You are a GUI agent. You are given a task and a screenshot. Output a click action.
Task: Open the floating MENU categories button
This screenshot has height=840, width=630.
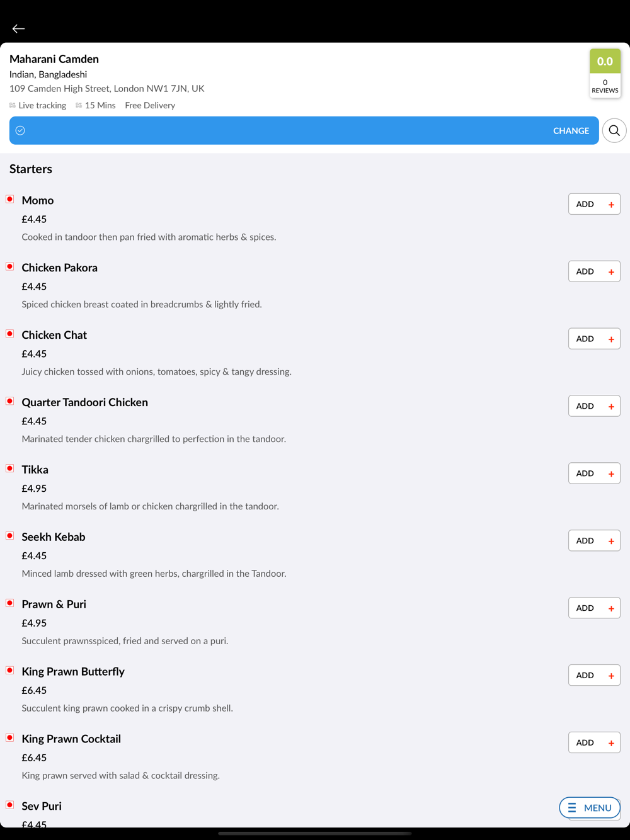[590, 808]
